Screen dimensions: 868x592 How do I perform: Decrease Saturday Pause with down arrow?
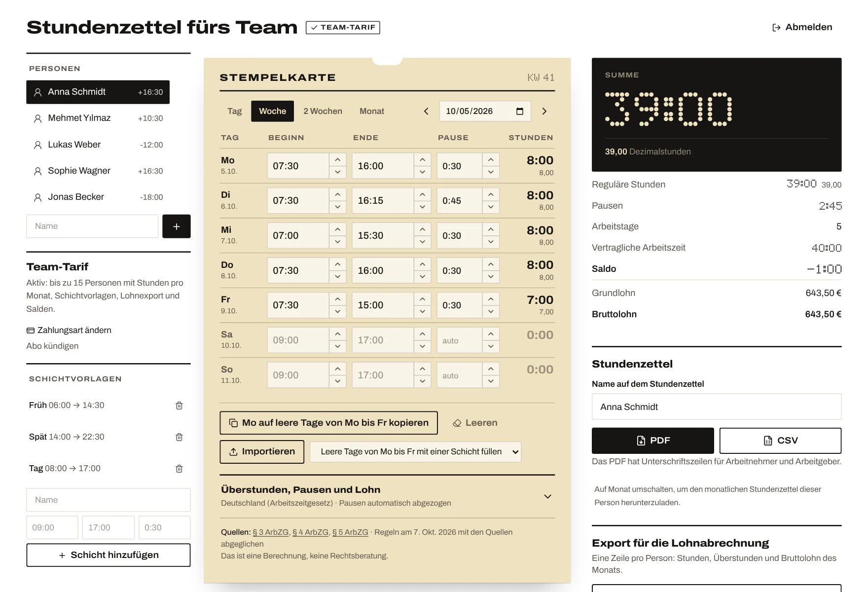click(x=491, y=346)
